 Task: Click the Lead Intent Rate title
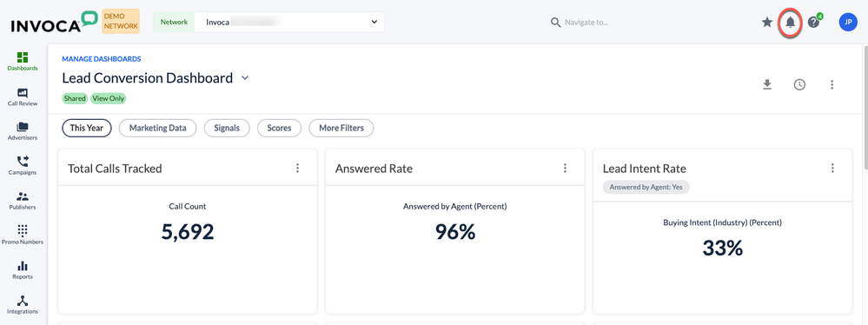tap(645, 169)
